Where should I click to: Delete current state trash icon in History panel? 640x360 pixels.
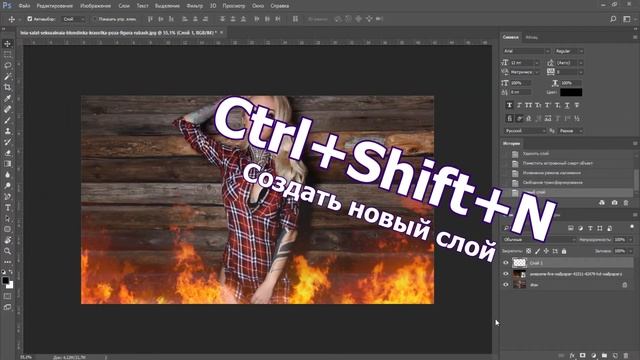pos(626,202)
